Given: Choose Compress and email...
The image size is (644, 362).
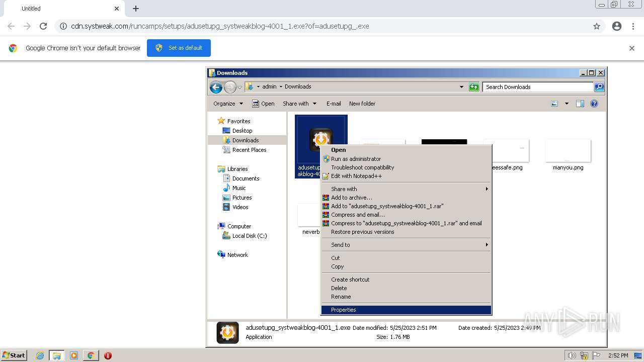Looking at the screenshot, I should click(406, 215).
